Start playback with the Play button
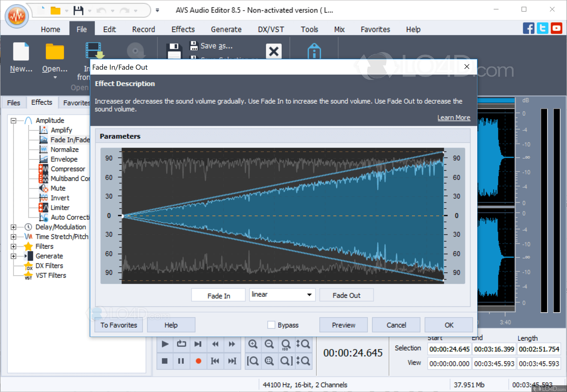Screen dimensions: 567x392 tap(165, 344)
